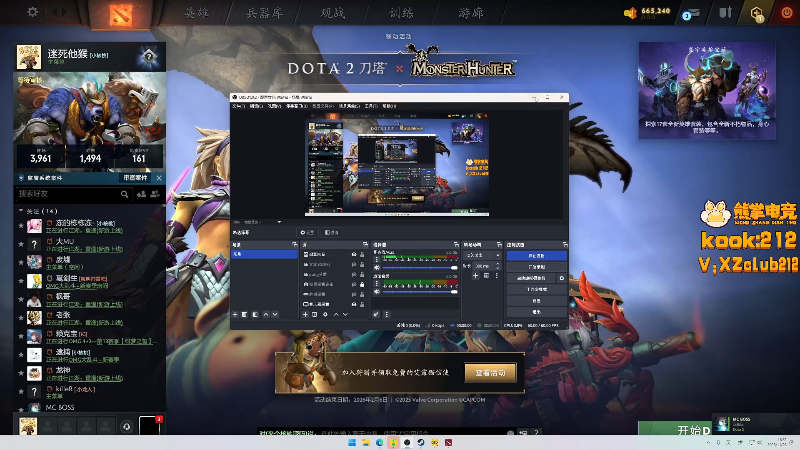Click the rank medal next to profile name

[x=148, y=56]
